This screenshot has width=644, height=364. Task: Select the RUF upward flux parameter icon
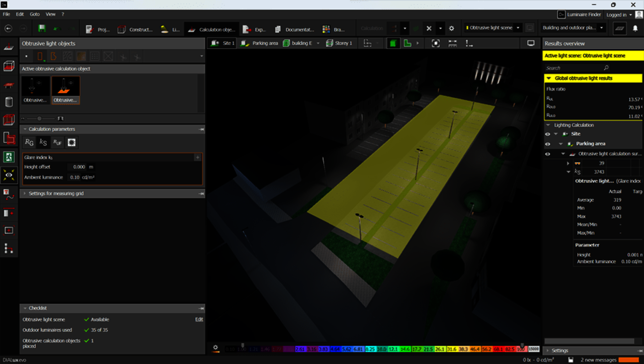(x=57, y=143)
